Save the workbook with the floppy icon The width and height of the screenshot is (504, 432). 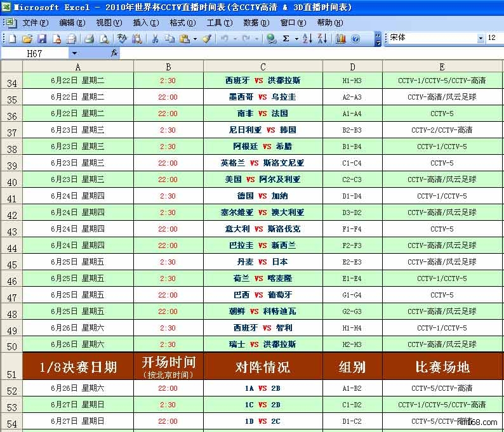pos(42,39)
